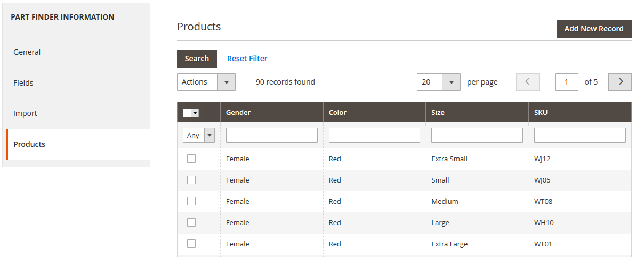Select the Import tab

(x=25, y=113)
